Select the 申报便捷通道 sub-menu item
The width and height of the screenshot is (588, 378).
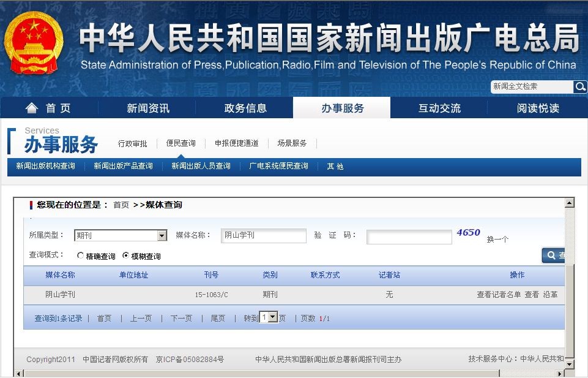point(237,143)
